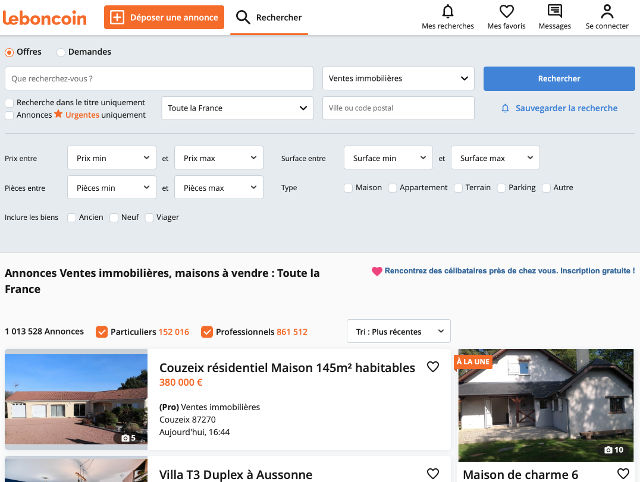Viewport: 640px width, 482px height.
Task: Open the Couzeix house photo thumbnail
Action: pyautogui.click(x=76, y=399)
